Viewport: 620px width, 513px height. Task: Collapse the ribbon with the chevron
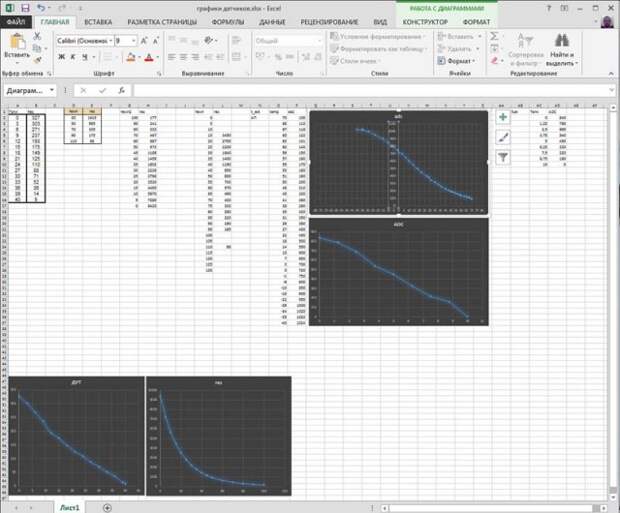click(x=611, y=74)
